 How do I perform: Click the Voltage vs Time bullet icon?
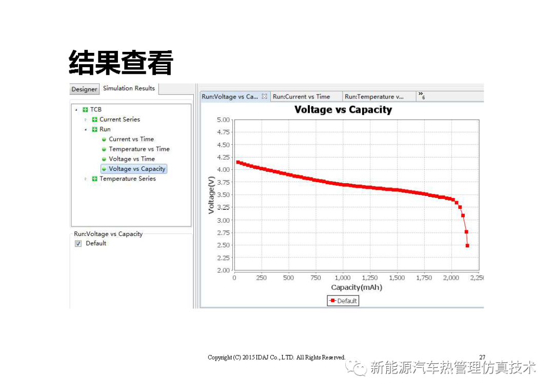pos(104,159)
